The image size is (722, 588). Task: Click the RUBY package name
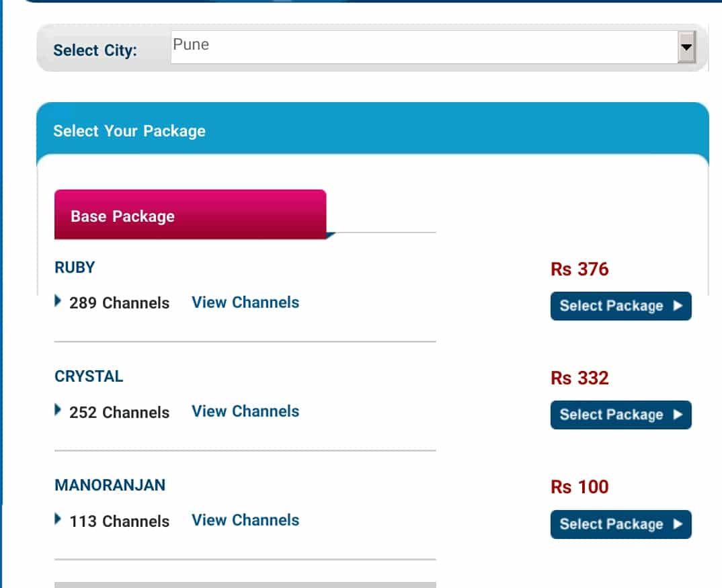tap(75, 267)
